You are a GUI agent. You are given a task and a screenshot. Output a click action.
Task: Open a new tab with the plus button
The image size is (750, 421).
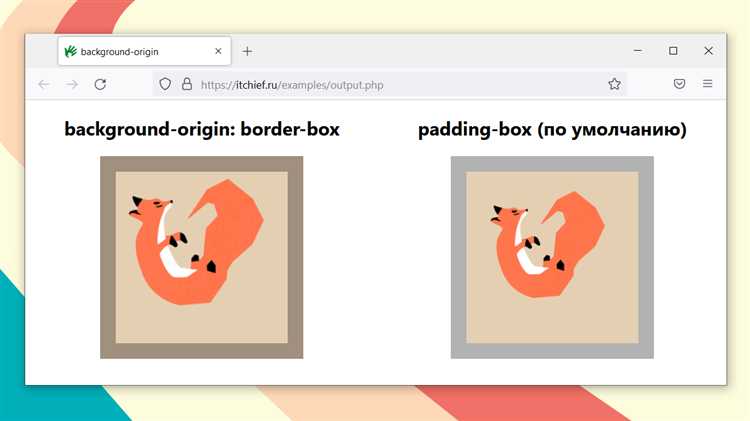click(x=248, y=51)
